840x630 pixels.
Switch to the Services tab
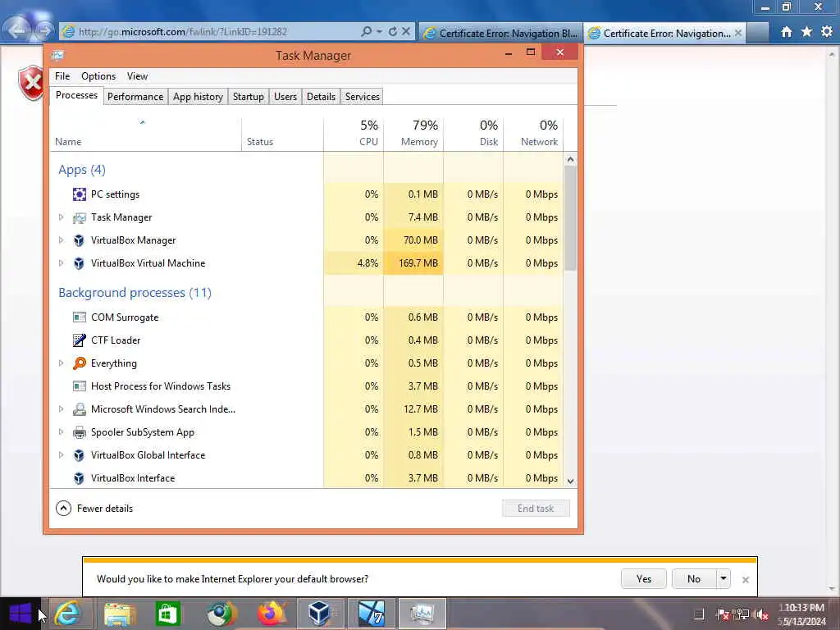tap(362, 97)
